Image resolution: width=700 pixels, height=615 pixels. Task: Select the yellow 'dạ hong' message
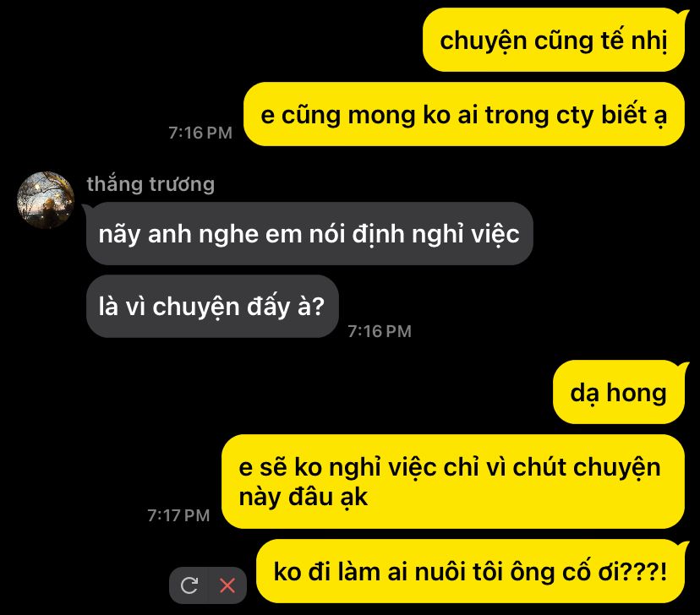[x=618, y=392]
